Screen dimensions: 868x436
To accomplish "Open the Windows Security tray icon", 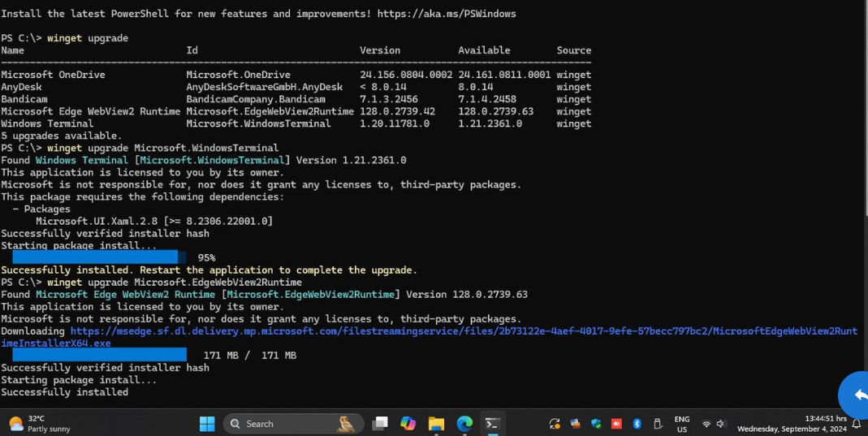I will (596, 424).
